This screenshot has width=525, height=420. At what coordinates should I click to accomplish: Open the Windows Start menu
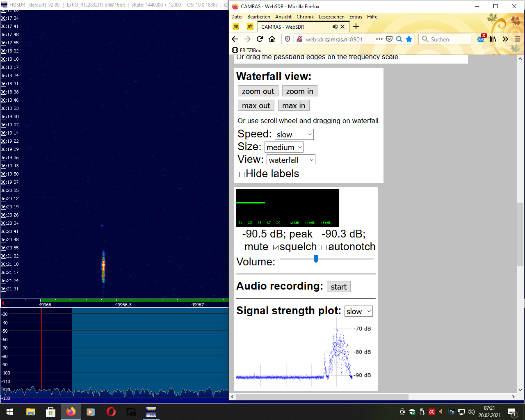pyautogui.click(x=10, y=412)
